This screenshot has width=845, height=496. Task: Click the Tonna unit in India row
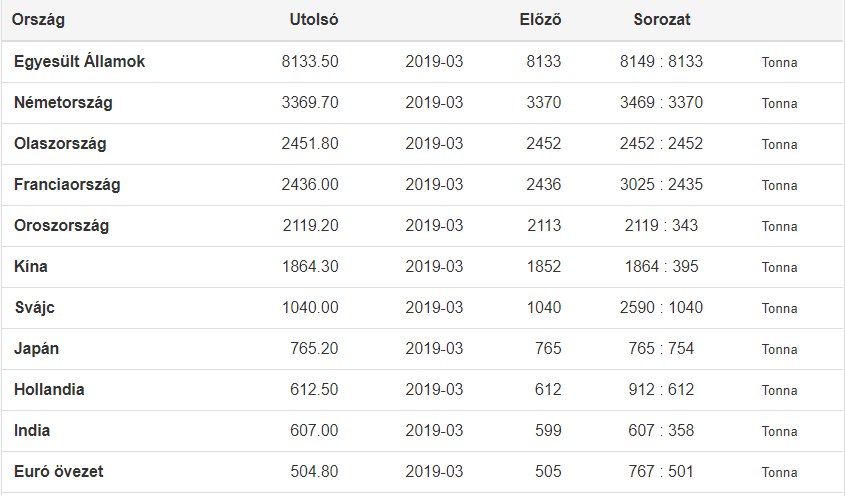click(x=779, y=432)
